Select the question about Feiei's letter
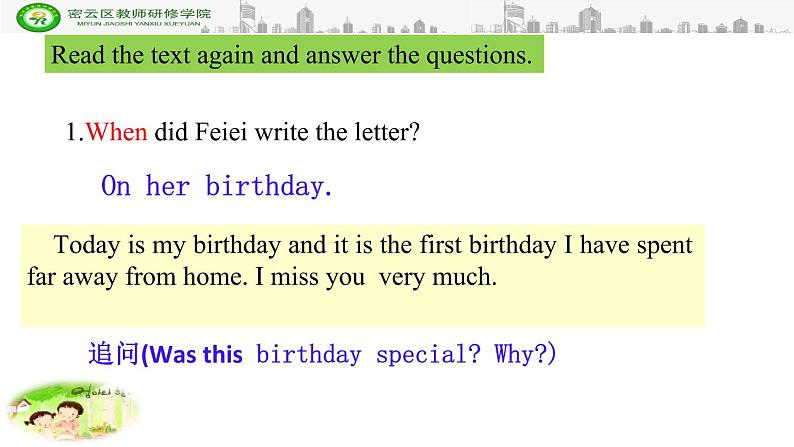794x447 pixels. 241,132
